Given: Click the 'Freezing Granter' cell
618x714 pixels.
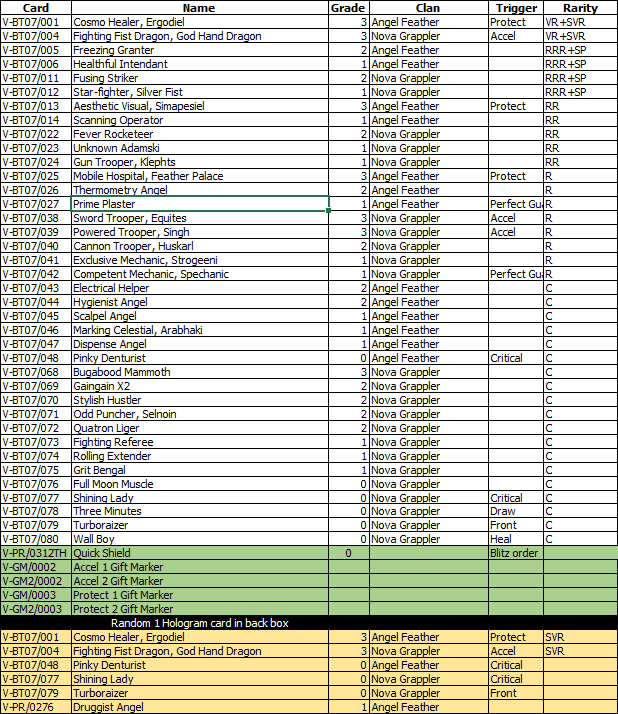Looking at the screenshot, I should [x=200, y=50].
